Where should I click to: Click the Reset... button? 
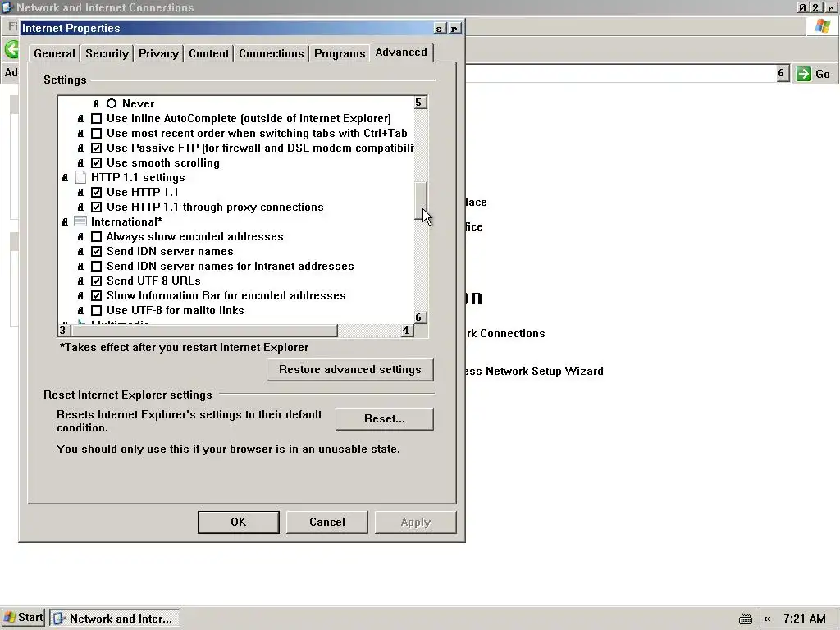tap(384, 419)
